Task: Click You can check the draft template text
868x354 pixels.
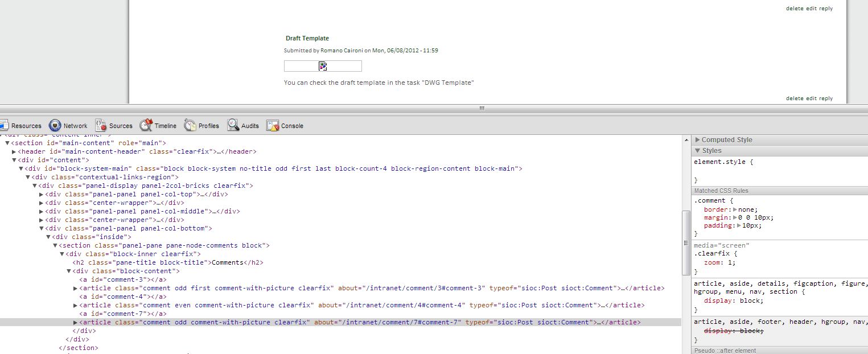Action: pyautogui.click(x=379, y=83)
